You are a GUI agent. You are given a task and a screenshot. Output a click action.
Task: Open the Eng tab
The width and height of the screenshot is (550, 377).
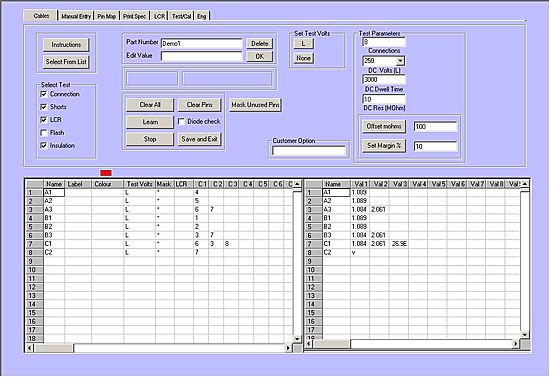(201, 16)
